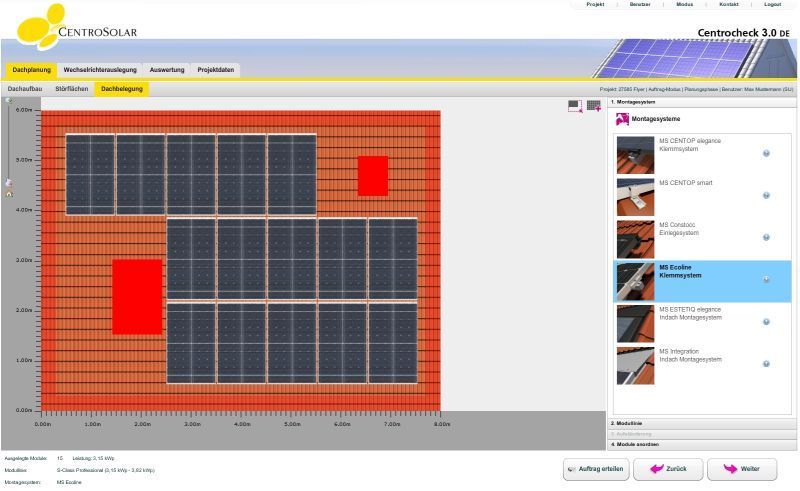Screen dimensions: 800x491
Task: Click the single module placement icon
Action: 575,106
